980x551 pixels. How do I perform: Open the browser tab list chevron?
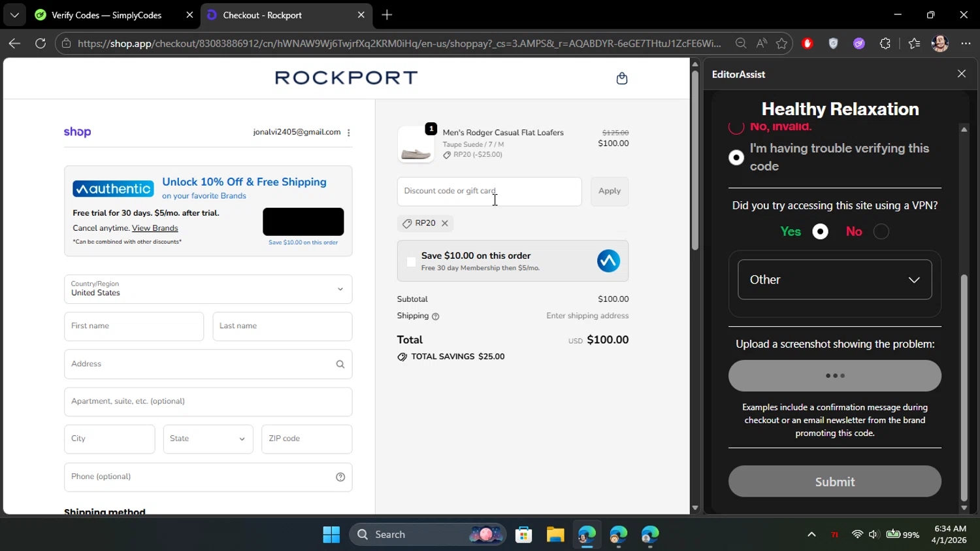14,14
